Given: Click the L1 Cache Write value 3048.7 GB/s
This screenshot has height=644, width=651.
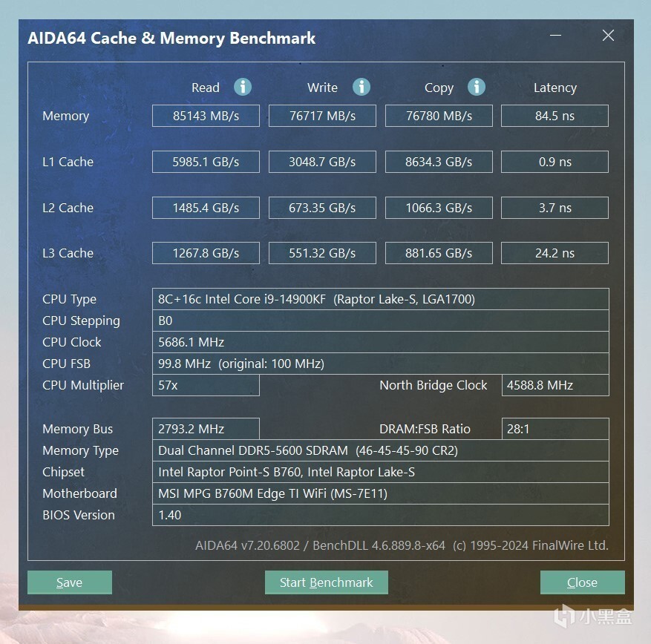Looking at the screenshot, I should coord(323,162).
